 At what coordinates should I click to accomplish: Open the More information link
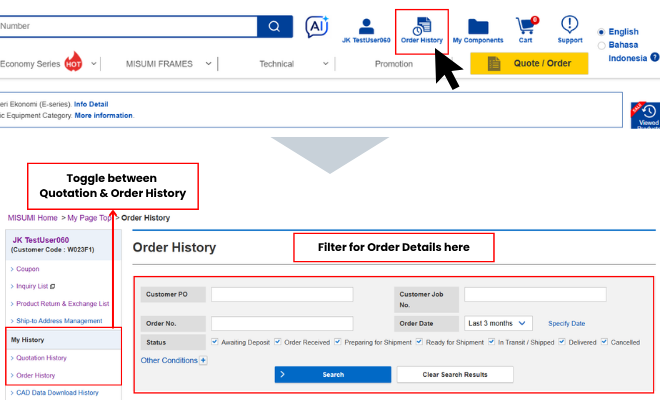pyautogui.click(x=104, y=115)
